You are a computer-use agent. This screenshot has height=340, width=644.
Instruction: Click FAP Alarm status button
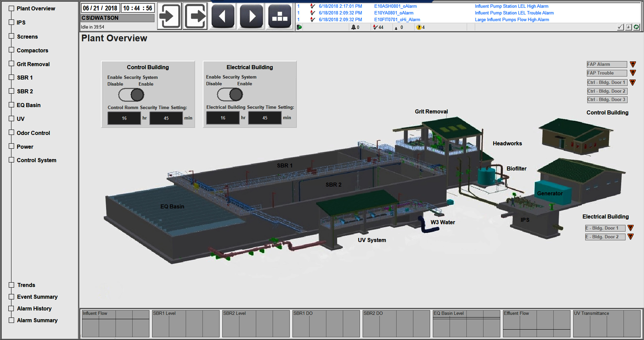click(607, 64)
